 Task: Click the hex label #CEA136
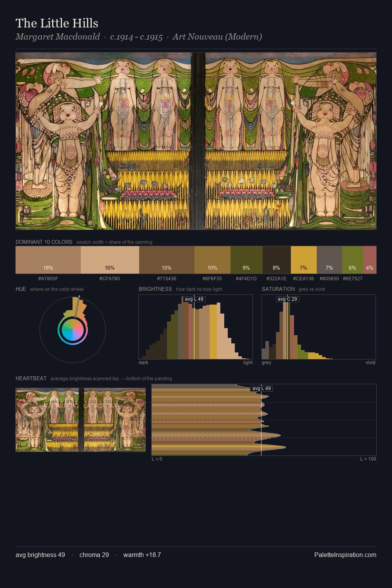303,279
